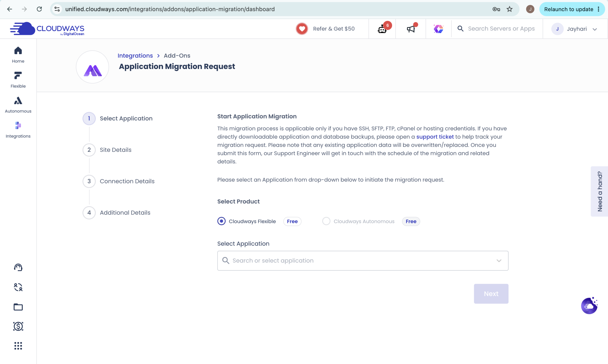Click the browser back arrow
The width and height of the screenshot is (608, 364).
pyautogui.click(x=9, y=9)
